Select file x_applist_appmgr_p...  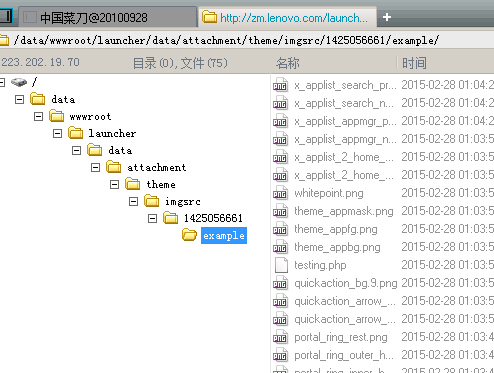coord(345,121)
